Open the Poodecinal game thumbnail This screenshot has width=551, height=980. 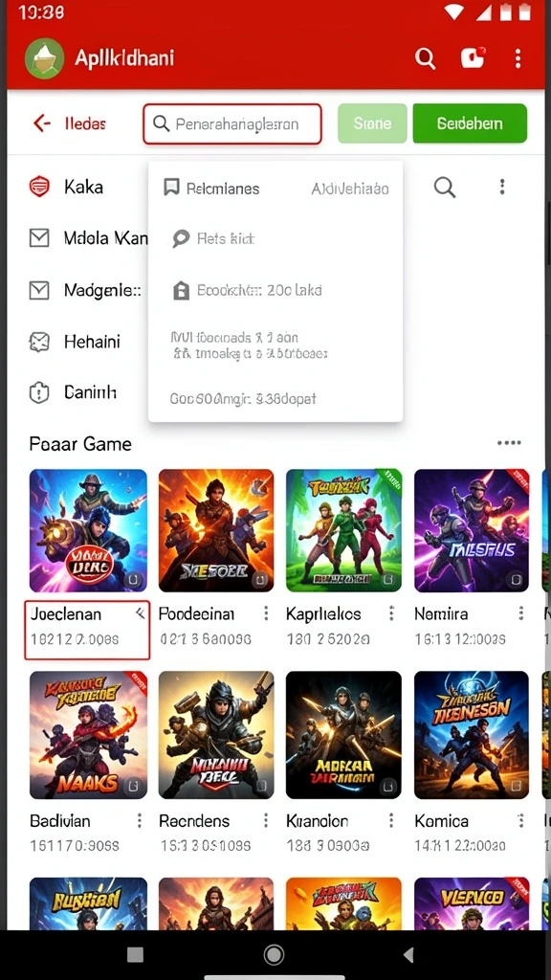pyautogui.click(x=216, y=530)
